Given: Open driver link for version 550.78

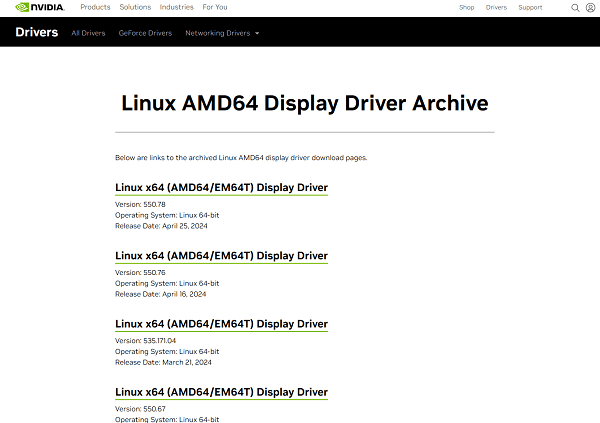Looking at the screenshot, I should coord(221,188).
